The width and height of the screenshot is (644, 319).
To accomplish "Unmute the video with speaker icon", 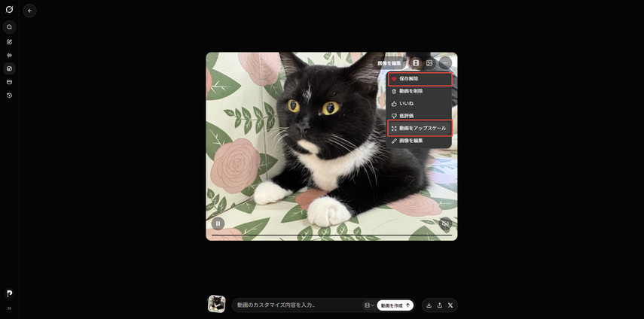I will [445, 223].
